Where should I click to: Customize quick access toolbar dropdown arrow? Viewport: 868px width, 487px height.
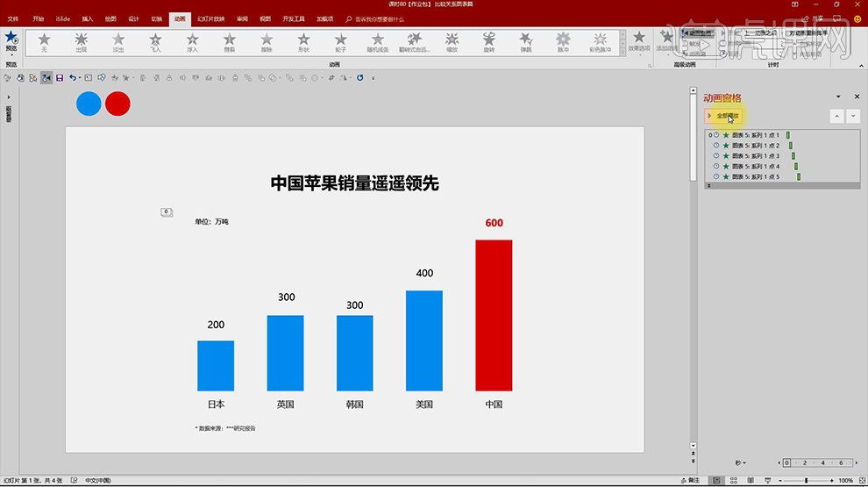374,78
